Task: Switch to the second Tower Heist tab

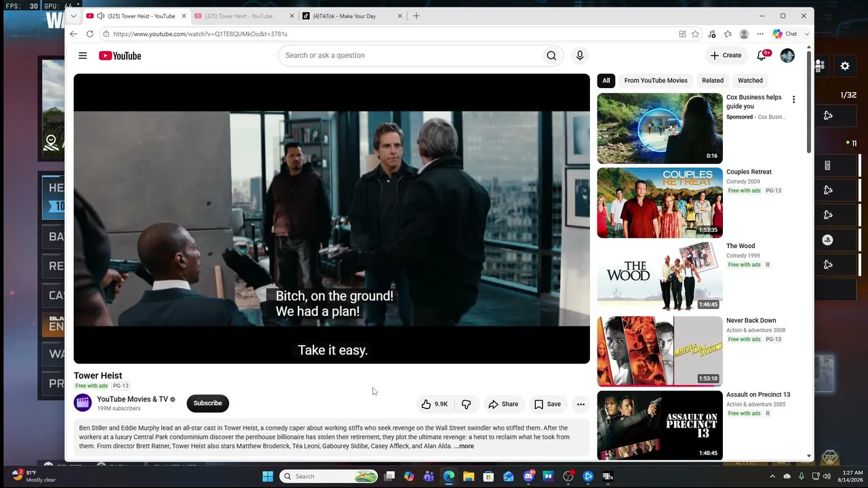Action: [244, 16]
